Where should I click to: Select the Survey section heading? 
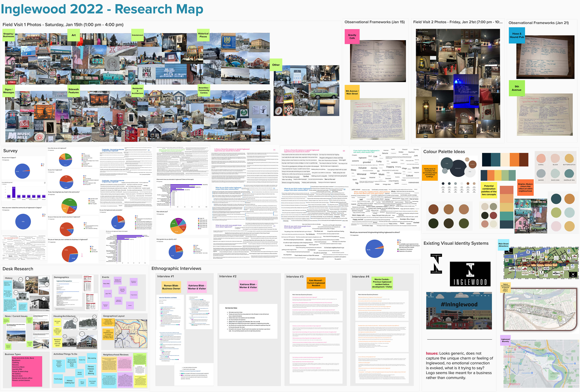coord(10,151)
